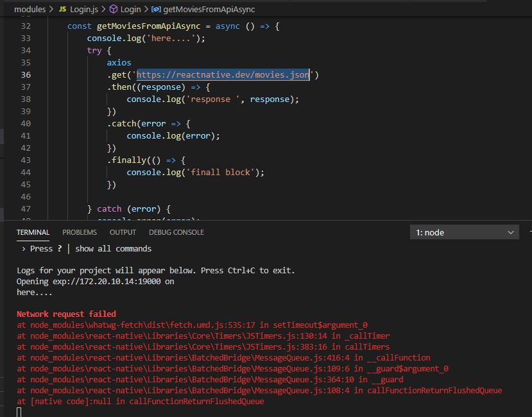
Task: Click '} catch (error) {' on line 47
Action: (x=129, y=209)
